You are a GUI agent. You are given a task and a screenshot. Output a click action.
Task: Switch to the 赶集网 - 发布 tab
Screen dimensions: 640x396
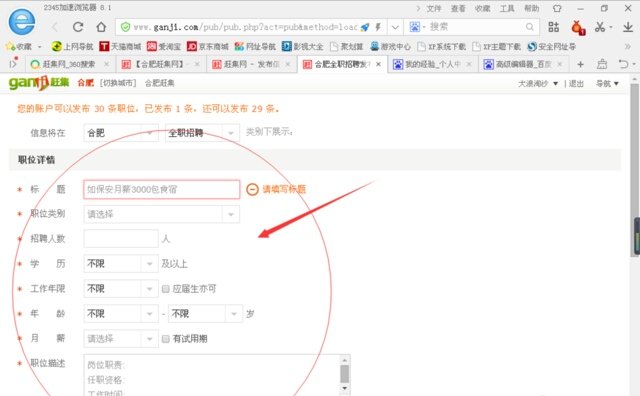point(251,65)
